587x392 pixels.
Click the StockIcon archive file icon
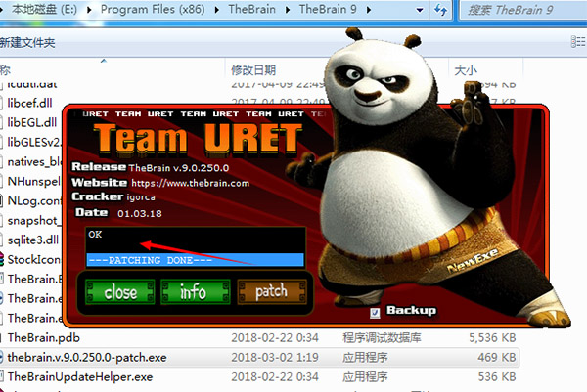(2, 259)
